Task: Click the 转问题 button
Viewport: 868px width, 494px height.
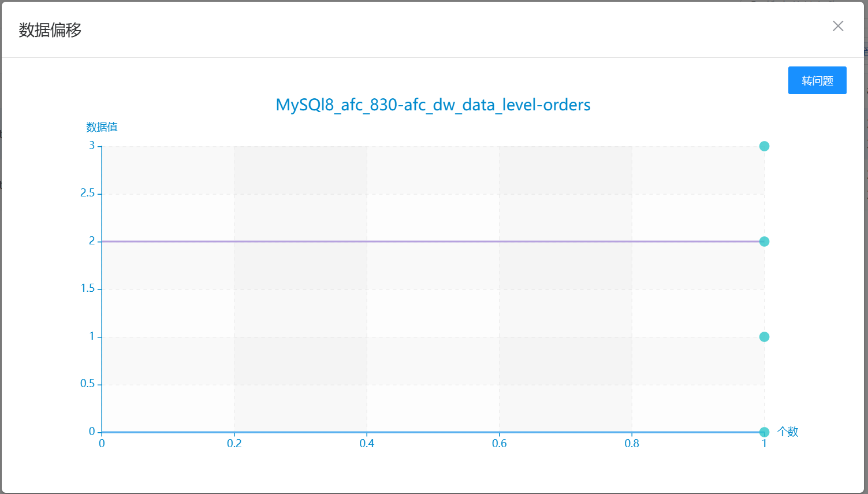Action: click(x=817, y=80)
